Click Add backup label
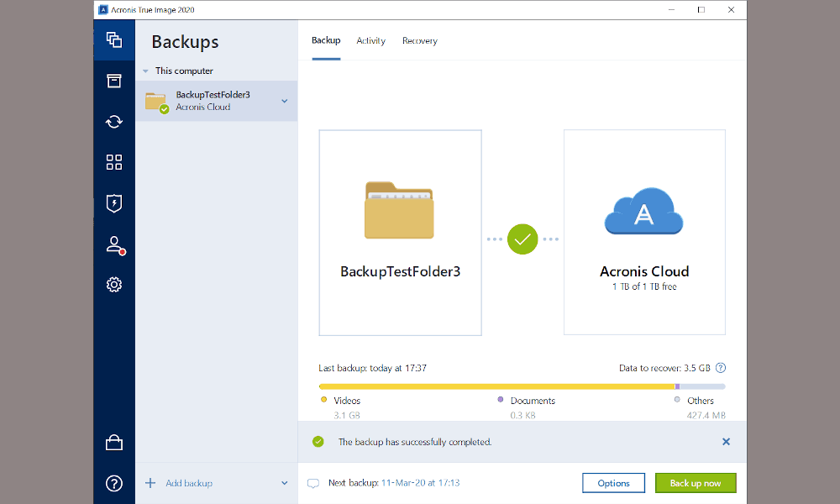The image size is (840, 504). (x=189, y=483)
